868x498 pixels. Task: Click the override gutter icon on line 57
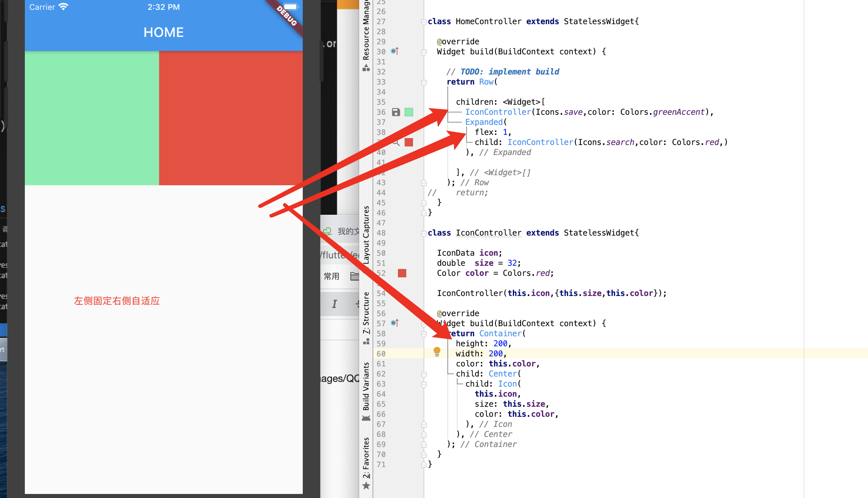pos(395,323)
